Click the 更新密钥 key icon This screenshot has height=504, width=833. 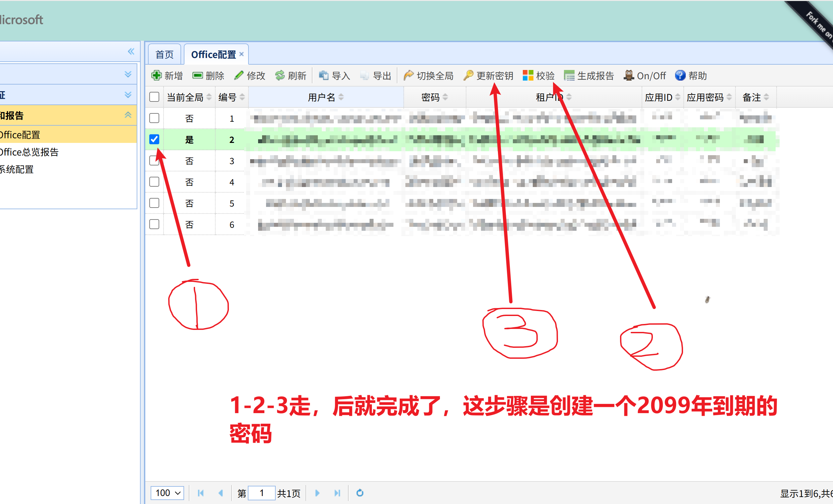tap(468, 75)
